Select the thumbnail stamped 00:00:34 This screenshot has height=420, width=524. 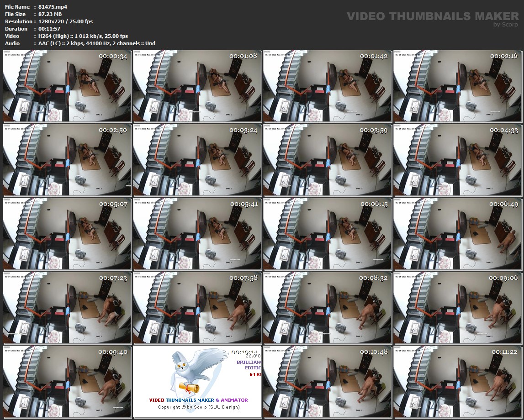coord(67,86)
